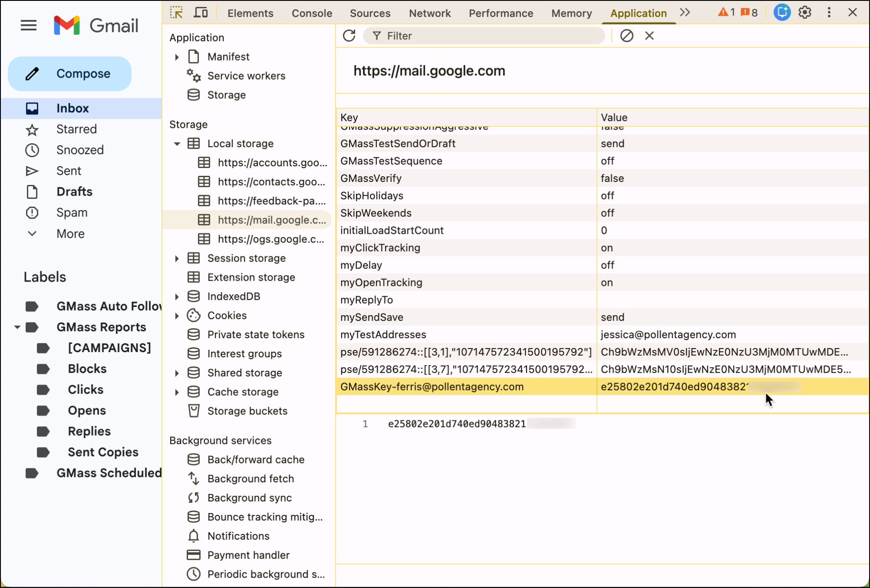Expand the More folders list
Screen dimensions: 870x588
click(x=70, y=234)
